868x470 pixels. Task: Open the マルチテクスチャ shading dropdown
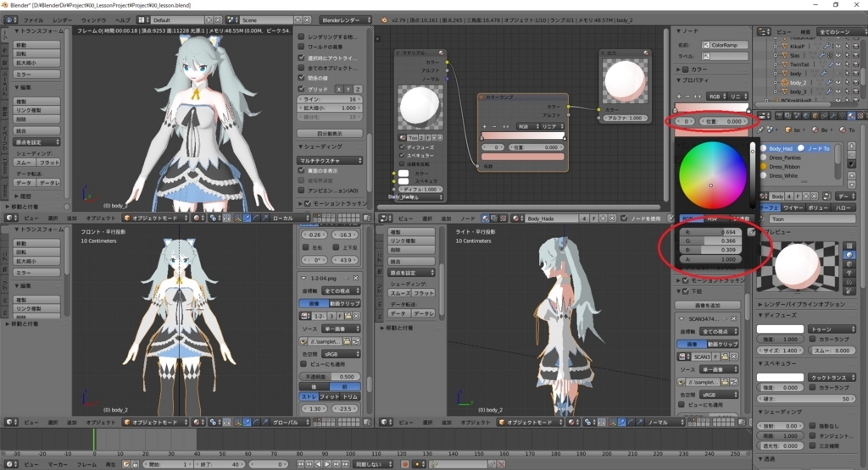[330, 160]
